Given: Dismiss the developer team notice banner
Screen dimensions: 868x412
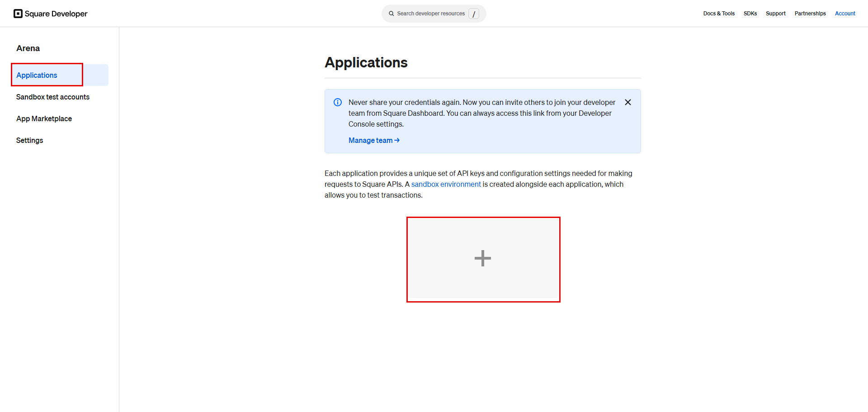Looking at the screenshot, I should [x=628, y=102].
